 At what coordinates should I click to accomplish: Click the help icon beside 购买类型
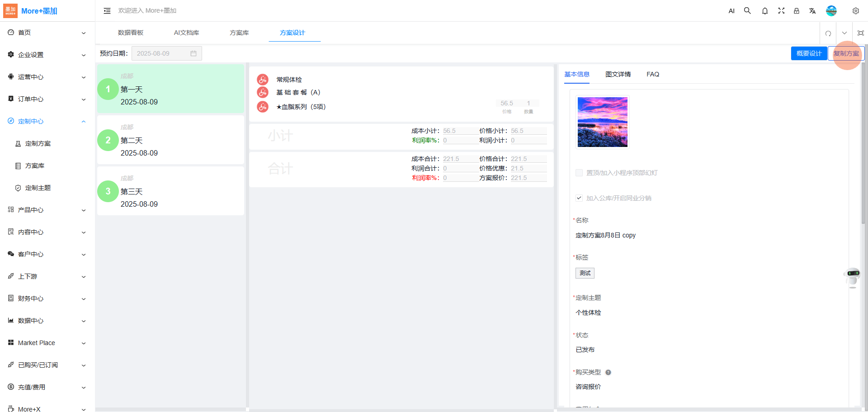pos(608,373)
